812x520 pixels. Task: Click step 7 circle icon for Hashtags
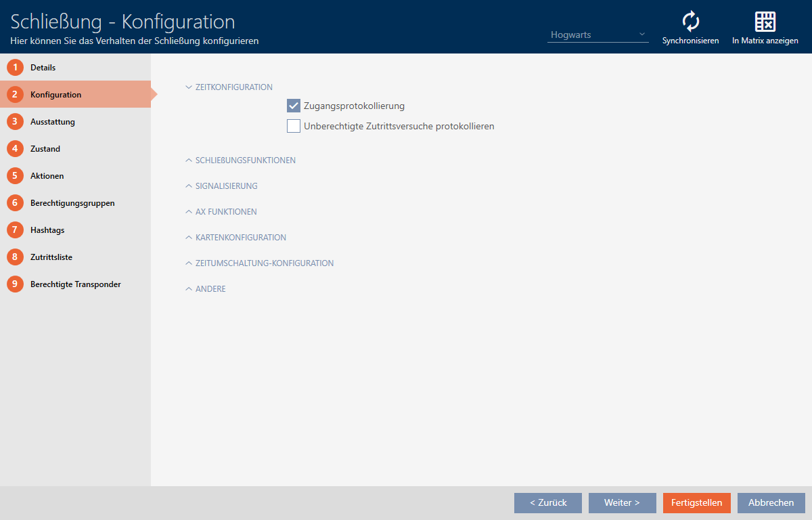point(15,230)
